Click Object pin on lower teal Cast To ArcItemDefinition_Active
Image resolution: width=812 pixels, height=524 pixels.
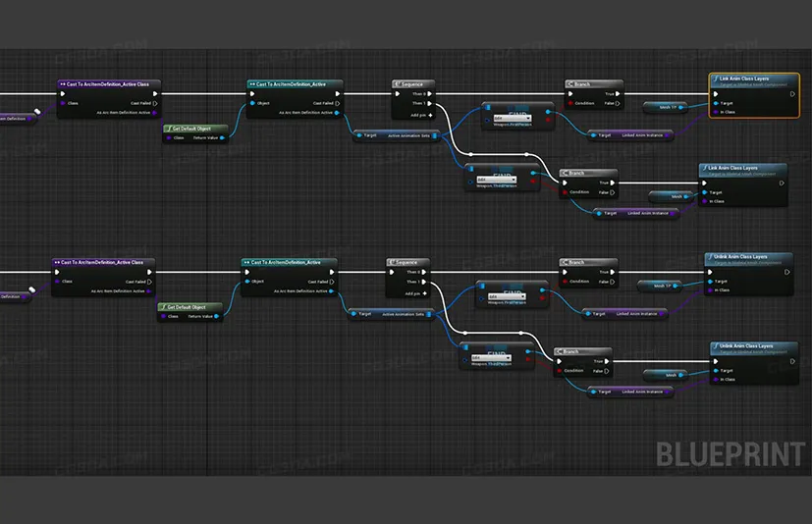[x=247, y=282]
